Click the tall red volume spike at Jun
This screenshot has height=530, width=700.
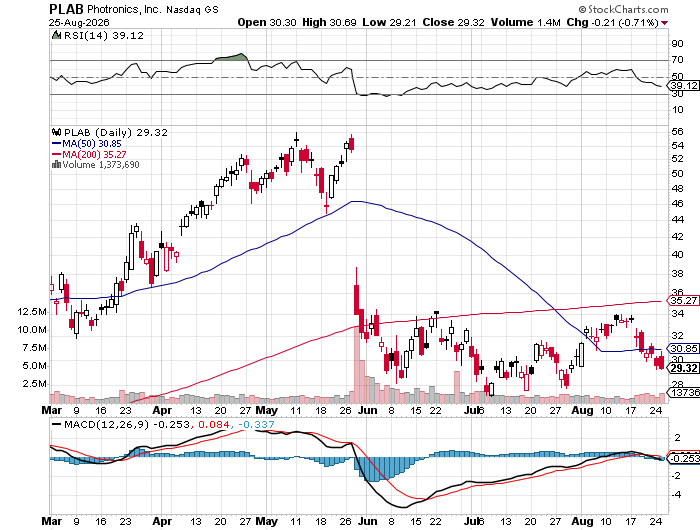[357, 364]
